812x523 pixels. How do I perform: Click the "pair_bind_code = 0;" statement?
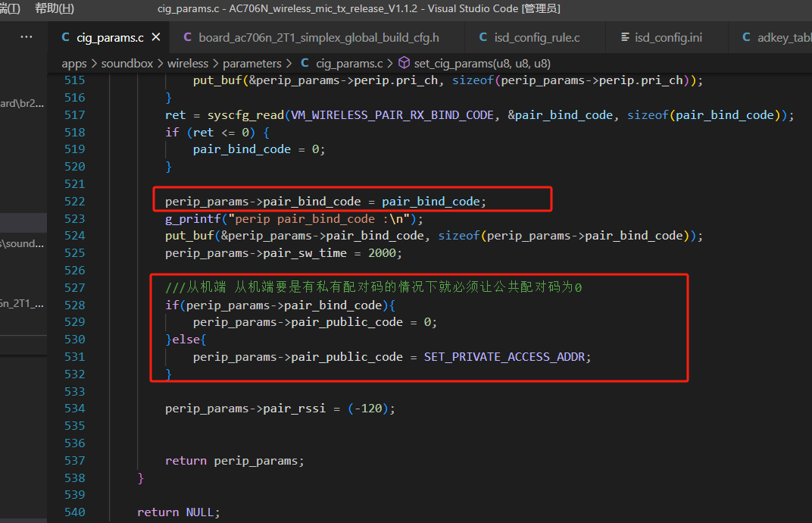[259, 149]
